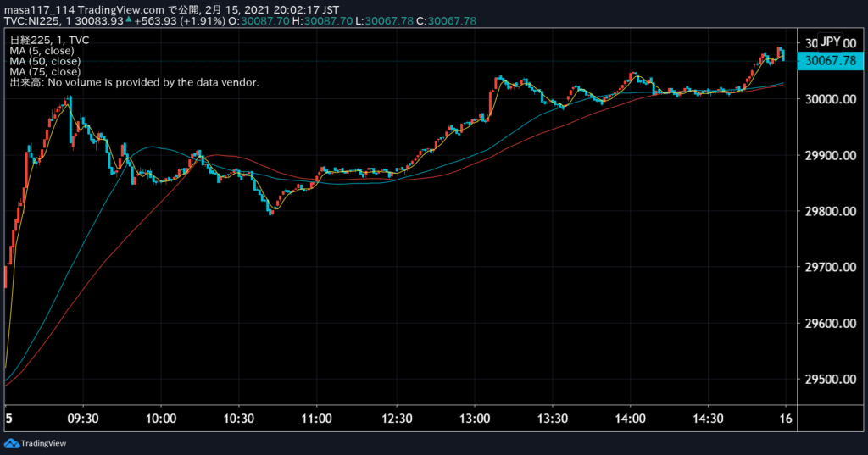Click the open value O:30087.70

[x=259, y=21]
